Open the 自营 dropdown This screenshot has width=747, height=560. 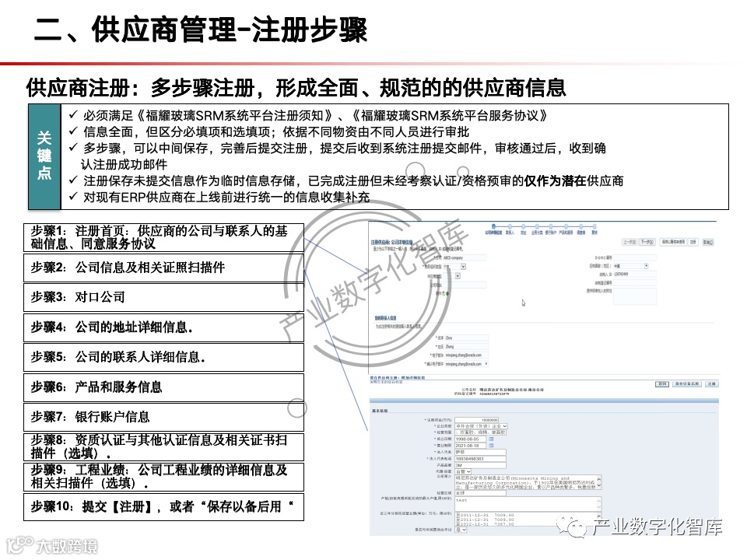pyautogui.click(x=463, y=471)
